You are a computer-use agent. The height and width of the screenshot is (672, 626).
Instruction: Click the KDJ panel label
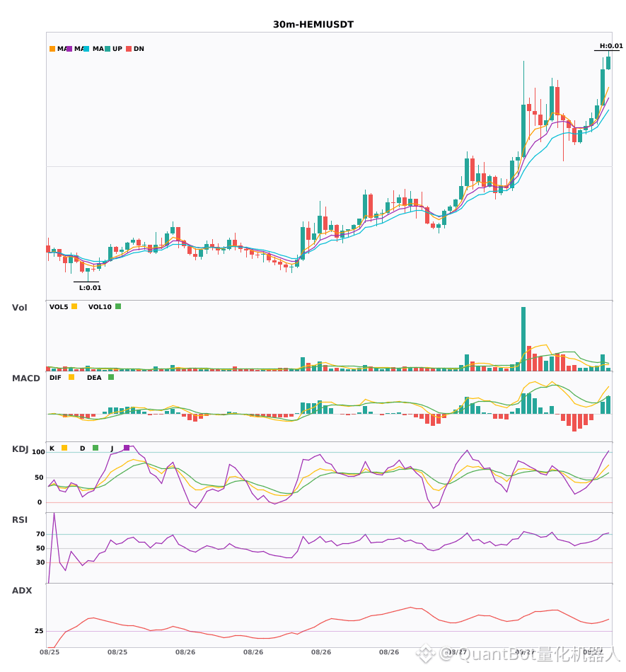[x=20, y=449]
